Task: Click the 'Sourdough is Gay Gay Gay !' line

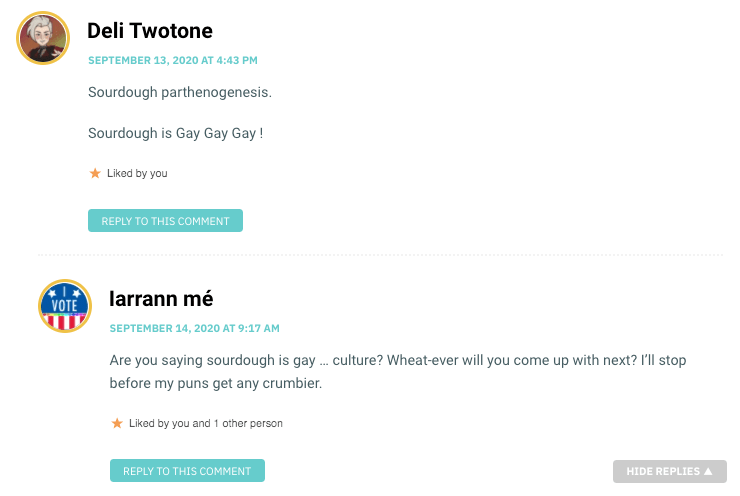Action: (x=176, y=133)
